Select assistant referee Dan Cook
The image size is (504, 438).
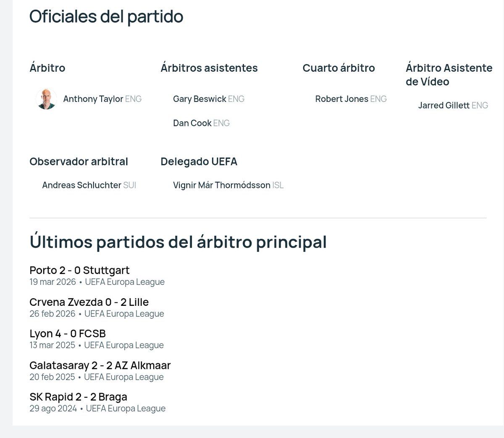coord(192,123)
